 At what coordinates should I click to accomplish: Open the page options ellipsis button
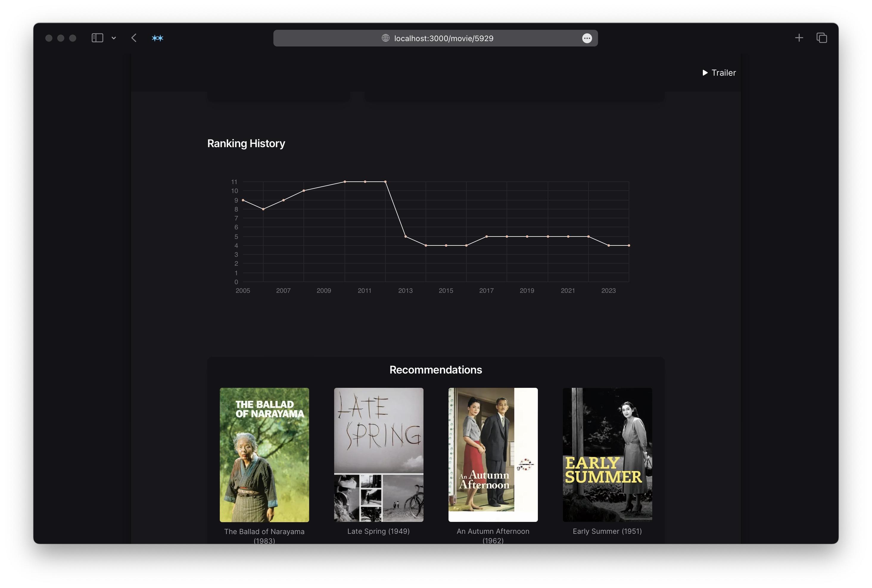(x=587, y=38)
